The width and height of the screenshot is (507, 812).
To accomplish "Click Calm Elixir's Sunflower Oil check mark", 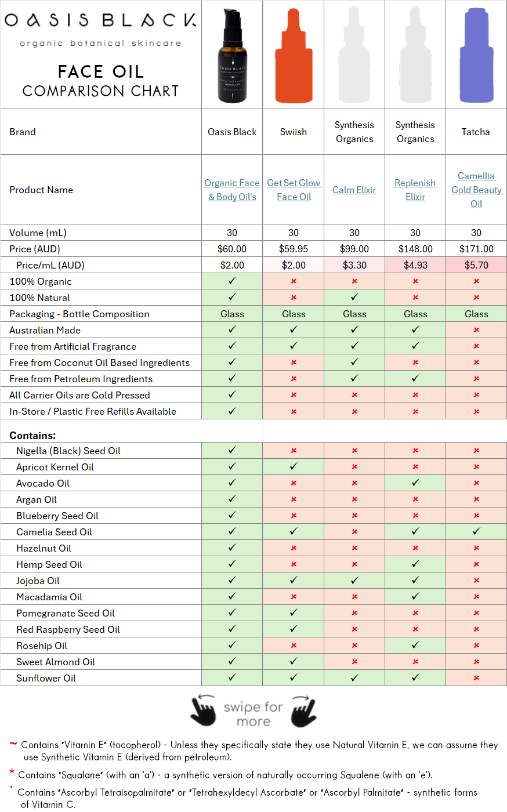I will [354, 677].
